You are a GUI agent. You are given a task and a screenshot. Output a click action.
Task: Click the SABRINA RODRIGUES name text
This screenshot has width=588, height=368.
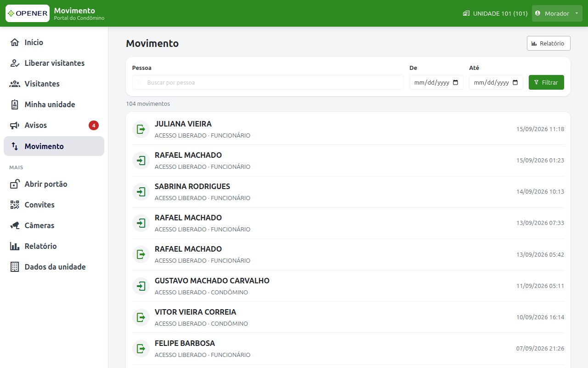192,186
